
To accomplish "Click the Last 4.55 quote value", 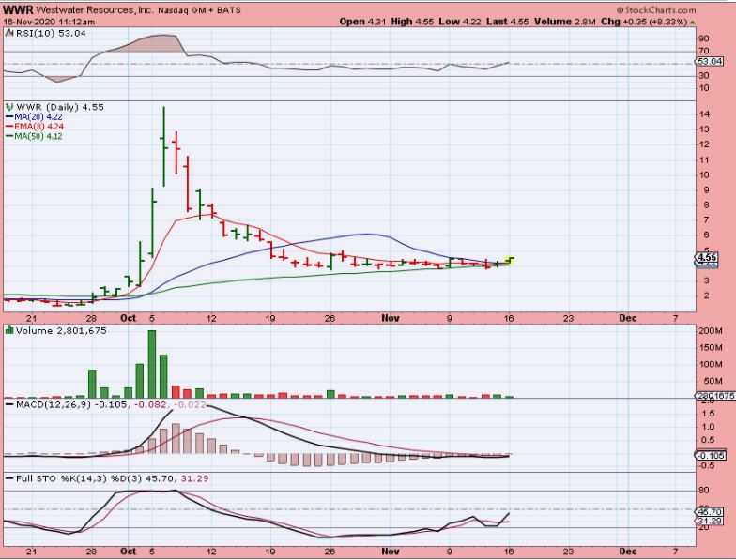I will (x=507, y=22).
